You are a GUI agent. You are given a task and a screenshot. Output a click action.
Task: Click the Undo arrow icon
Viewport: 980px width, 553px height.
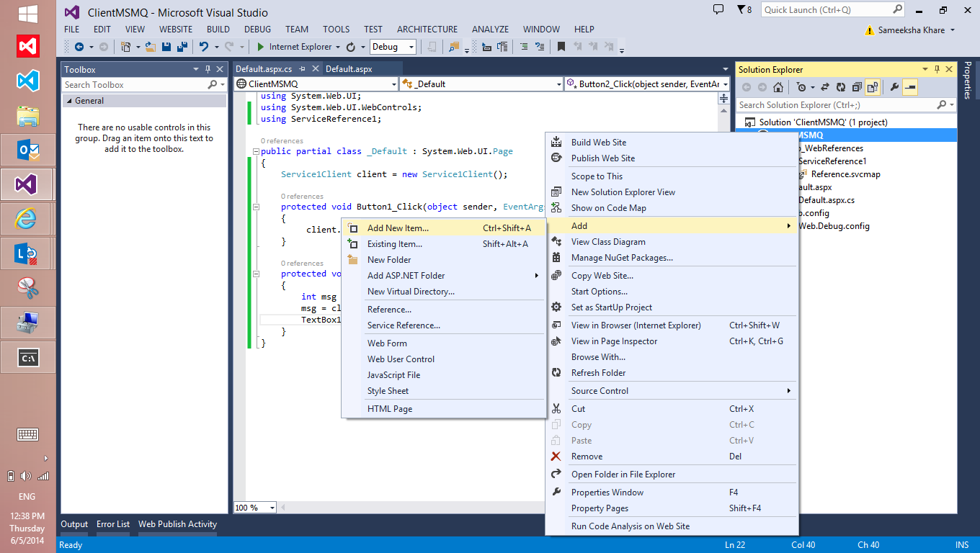click(x=204, y=47)
